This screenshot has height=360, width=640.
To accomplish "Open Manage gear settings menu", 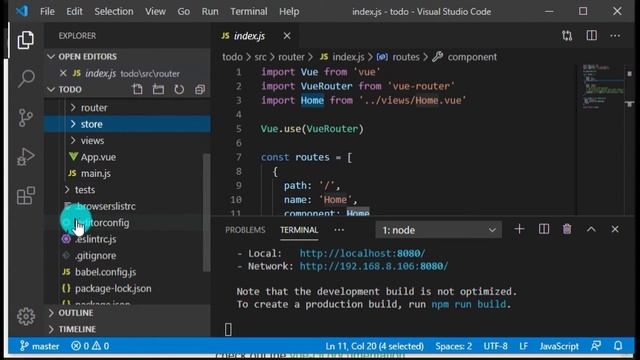I will (26, 316).
